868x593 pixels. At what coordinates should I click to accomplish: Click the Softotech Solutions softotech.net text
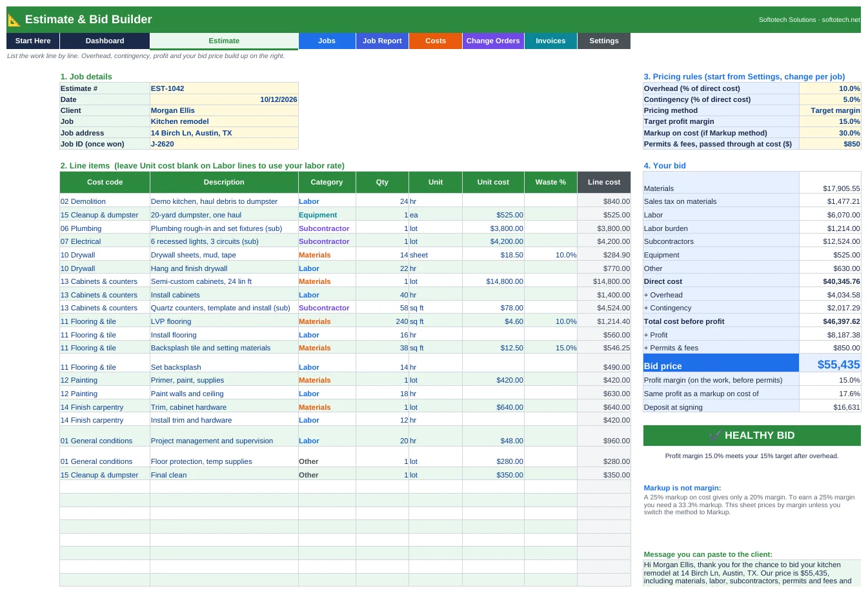click(x=809, y=20)
